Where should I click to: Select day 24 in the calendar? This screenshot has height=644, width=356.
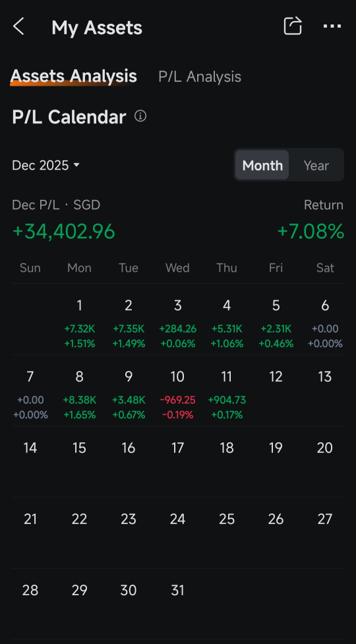pyautogui.click(x=177, y=519)
